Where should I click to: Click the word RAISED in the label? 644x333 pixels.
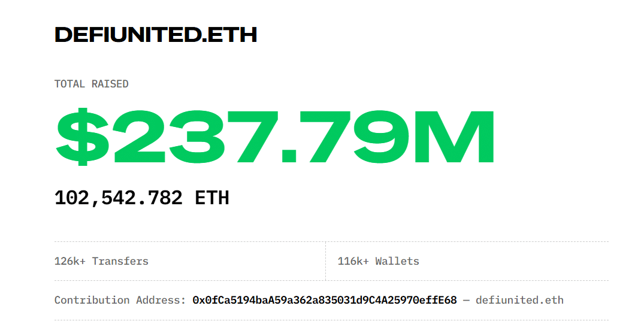[110, 84]
